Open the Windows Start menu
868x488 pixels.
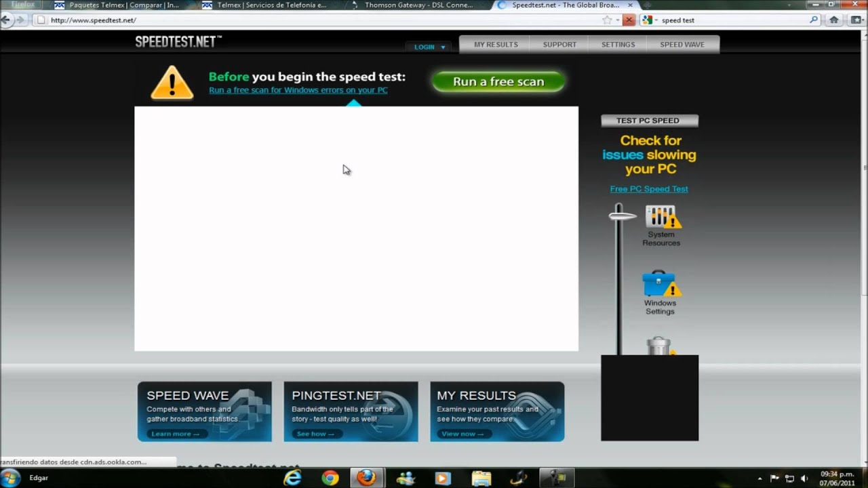pyautogui.click(x=11, y=478)
